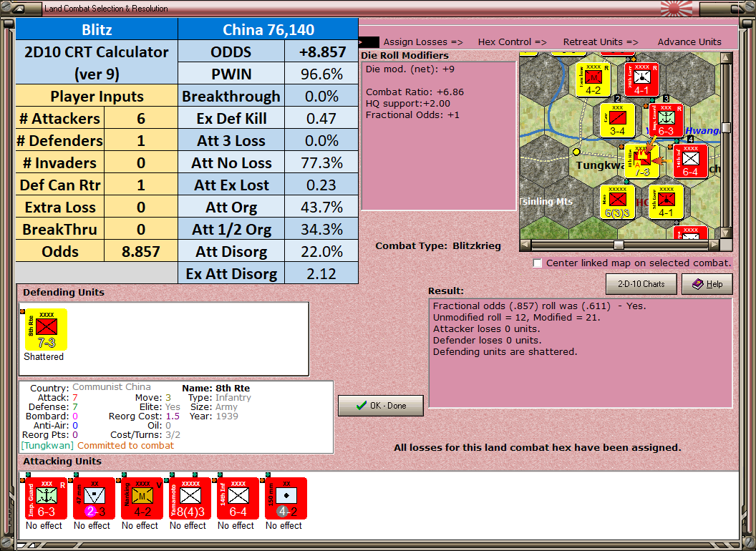Select the 47 mm 2-3 attacking unit
The height and width of the screenshot is (551, 756).
[94, 499]
